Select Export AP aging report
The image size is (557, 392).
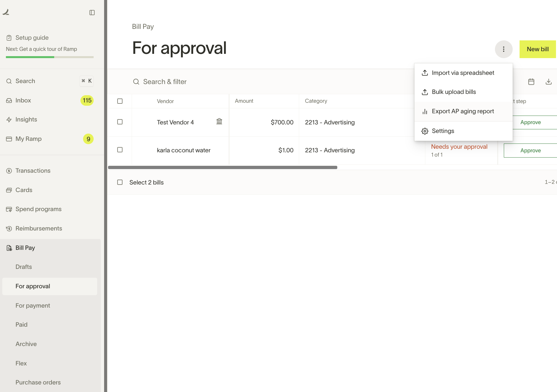[463, 111]
